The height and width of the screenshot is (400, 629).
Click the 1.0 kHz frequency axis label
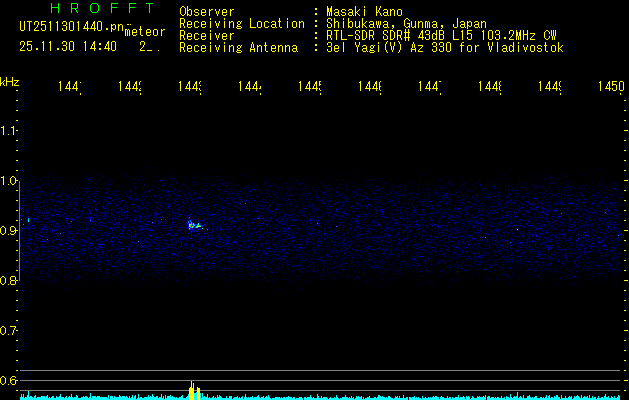(x=10, y=181)
